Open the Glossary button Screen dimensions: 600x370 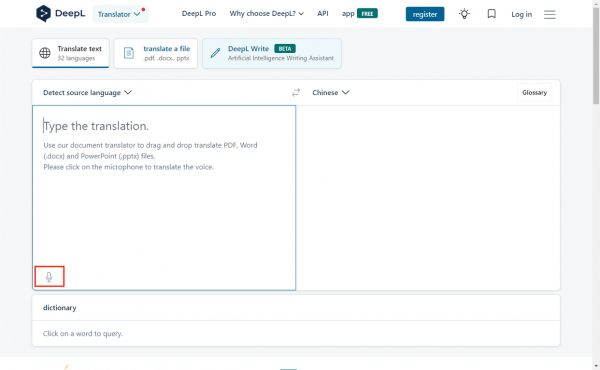534,93
